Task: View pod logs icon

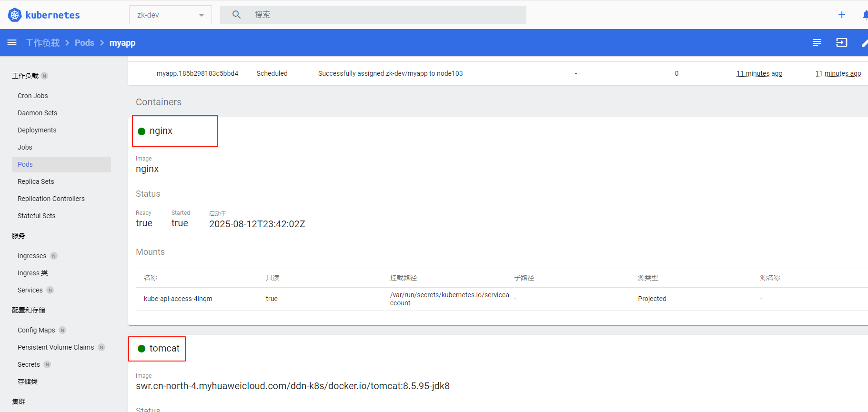Action: 817,43
